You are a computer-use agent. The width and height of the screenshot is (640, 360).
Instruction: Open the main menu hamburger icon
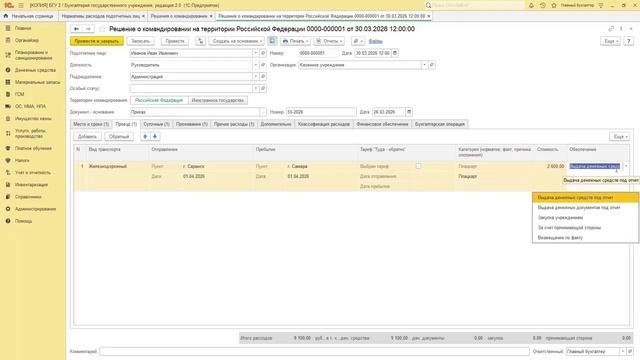(21, 5)
